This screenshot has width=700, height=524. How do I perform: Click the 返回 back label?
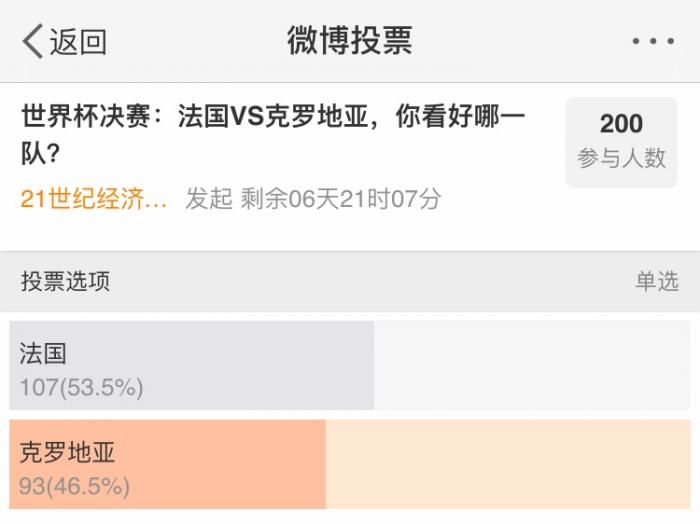click(78, 42)
